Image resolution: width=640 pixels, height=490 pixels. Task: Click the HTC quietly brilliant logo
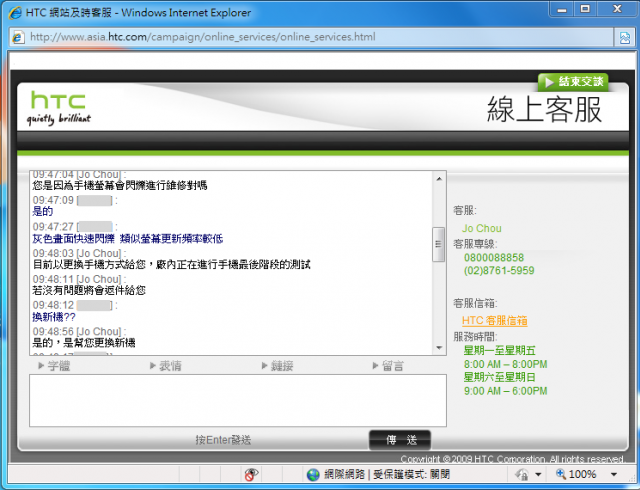click(x=58, y=108)
